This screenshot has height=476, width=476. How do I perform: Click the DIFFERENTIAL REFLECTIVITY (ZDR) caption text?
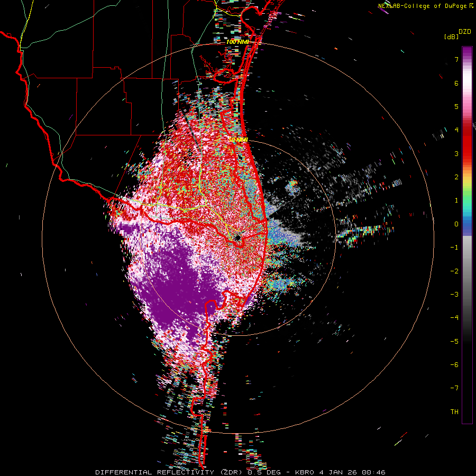pos(169,472)
